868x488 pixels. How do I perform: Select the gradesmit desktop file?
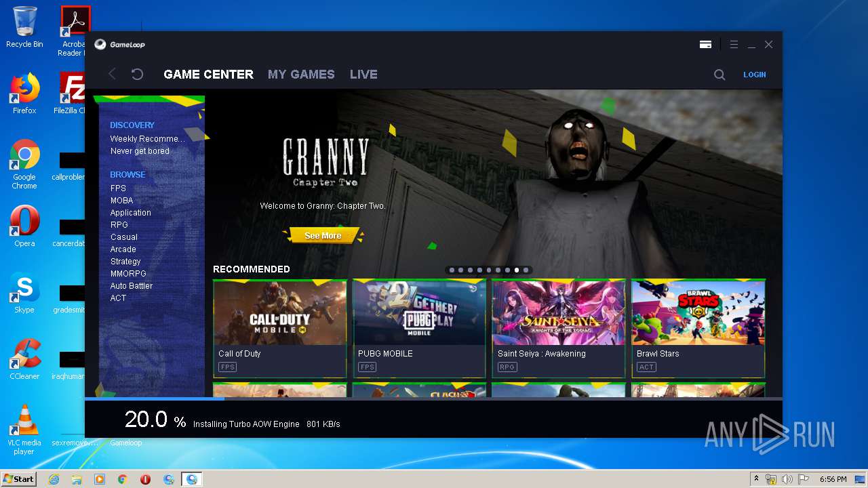71,299
